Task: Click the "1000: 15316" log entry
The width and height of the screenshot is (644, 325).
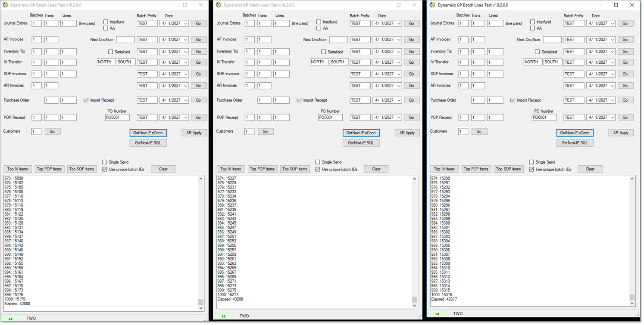Action: click(x=441, y=294)
